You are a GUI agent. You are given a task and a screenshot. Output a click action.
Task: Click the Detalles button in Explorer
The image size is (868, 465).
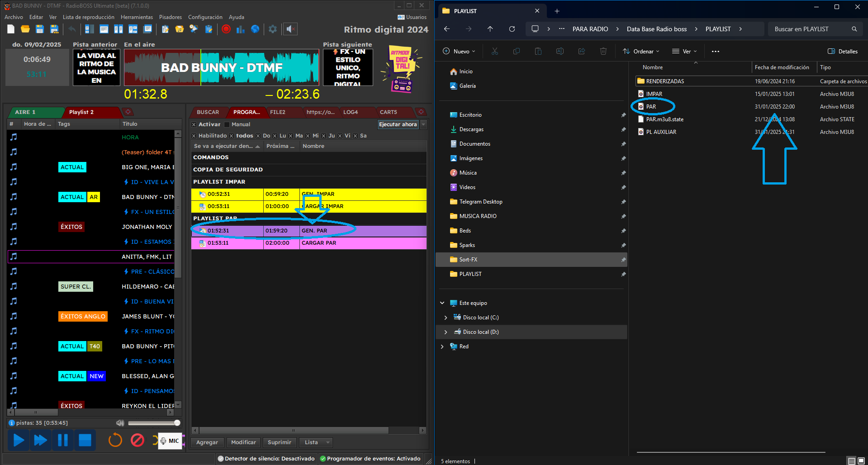(842, 52)
